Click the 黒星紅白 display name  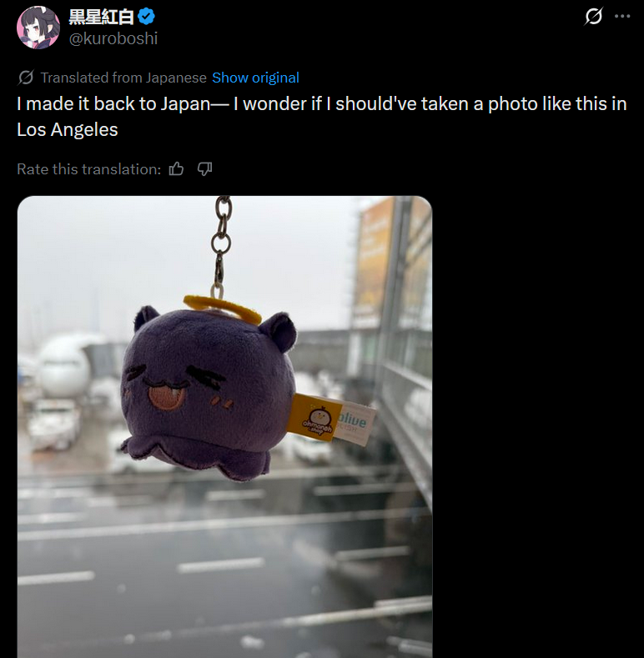[101, 17]
